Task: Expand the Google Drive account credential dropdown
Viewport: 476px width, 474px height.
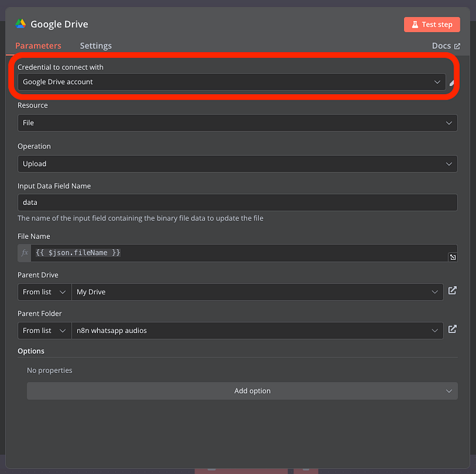Action: coord(231,82)
